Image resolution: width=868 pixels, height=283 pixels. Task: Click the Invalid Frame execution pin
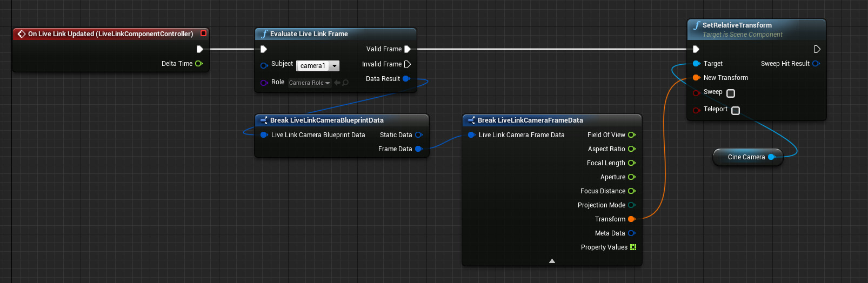(x=408, y=64)
